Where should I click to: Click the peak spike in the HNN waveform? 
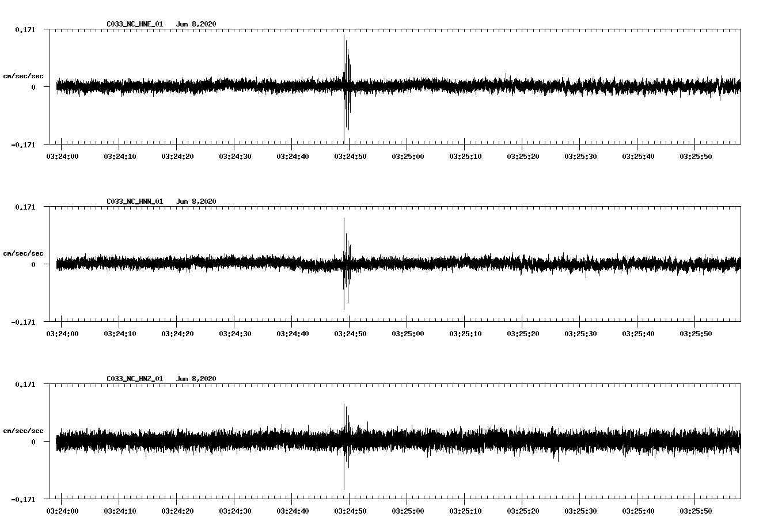pos(344,264)
